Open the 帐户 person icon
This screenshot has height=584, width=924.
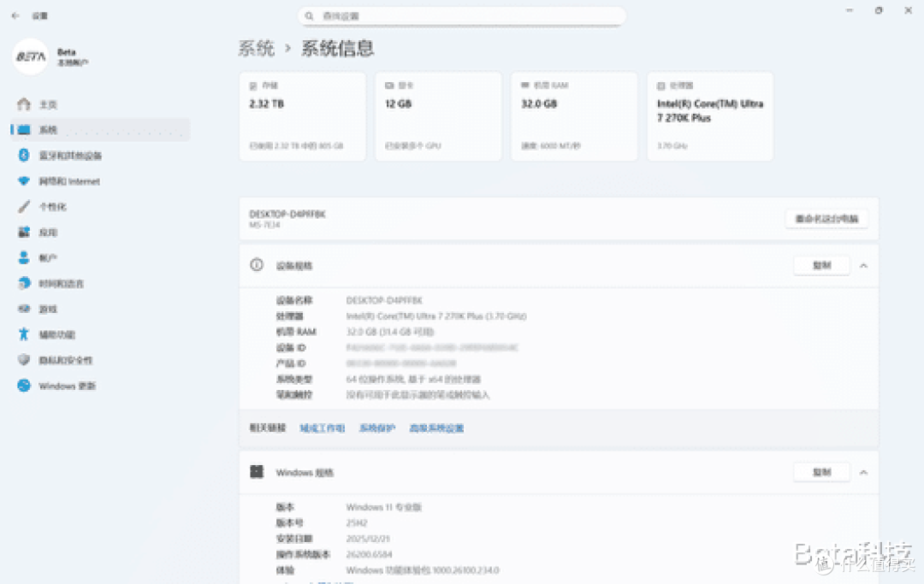point(24,257)
